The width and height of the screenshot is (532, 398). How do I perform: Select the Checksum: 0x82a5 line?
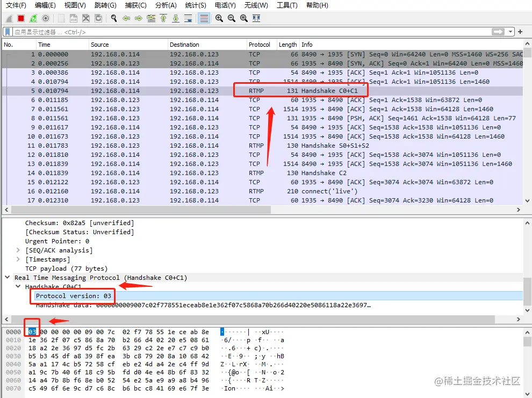[80, 223]
